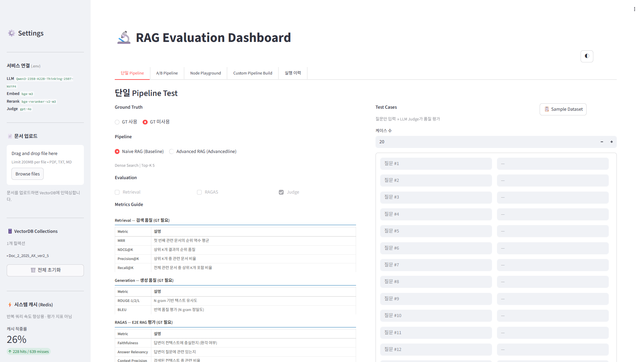Enable the Retrieval evaluation checkbox
The height and width of the screenshot is (362, 644).
(117, 192)
